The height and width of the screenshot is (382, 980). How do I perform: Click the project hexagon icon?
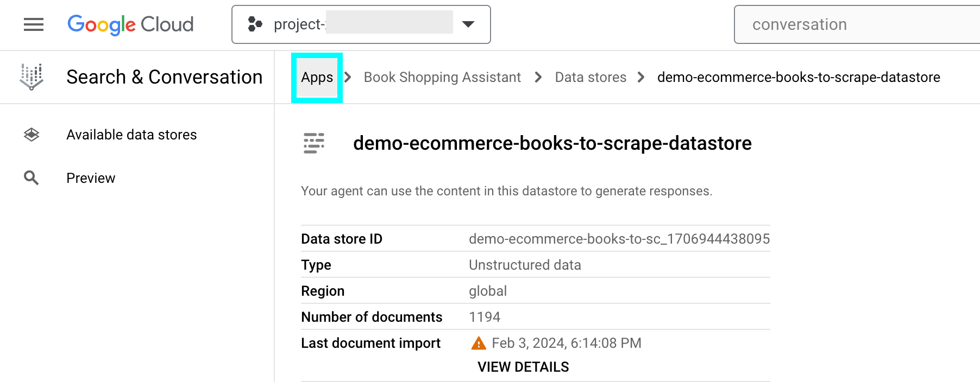(x=255, y=24)
